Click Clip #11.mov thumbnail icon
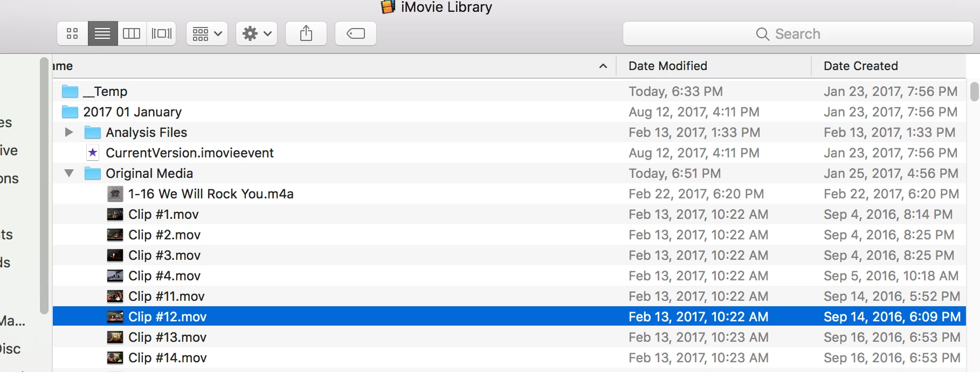This screenshot has width=980, height=372. pos(115,296)
